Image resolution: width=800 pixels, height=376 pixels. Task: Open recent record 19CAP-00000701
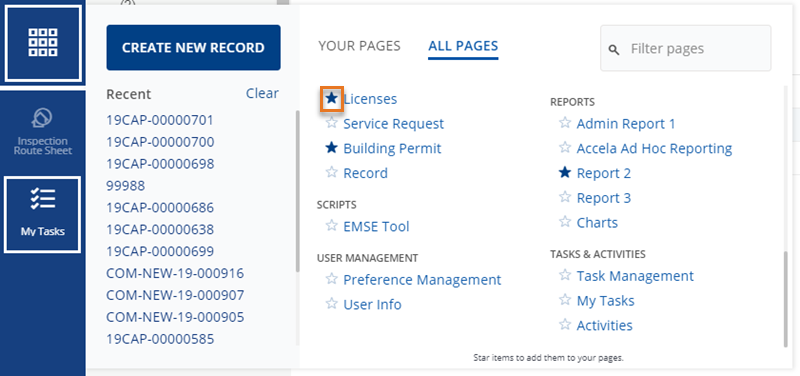tap(160, 120)
